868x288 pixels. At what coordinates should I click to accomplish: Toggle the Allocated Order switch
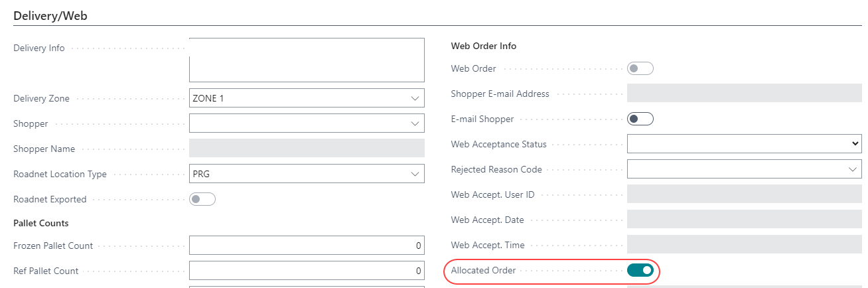[x=640, y=270]
